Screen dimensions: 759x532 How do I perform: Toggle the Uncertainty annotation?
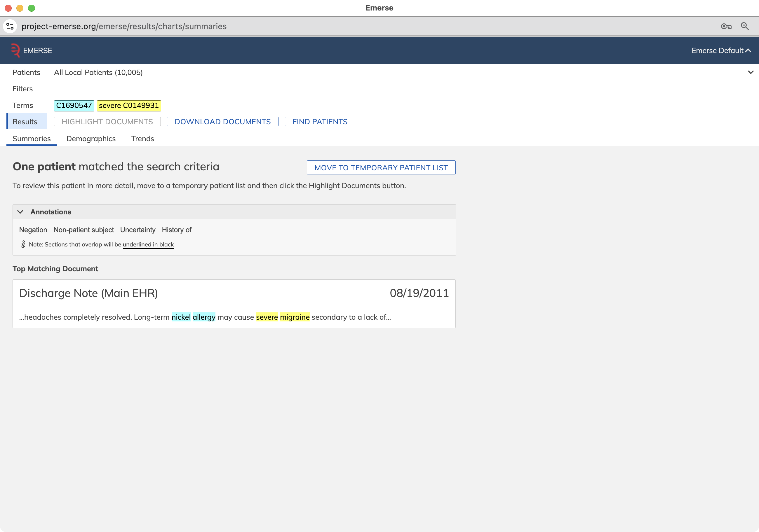pos(138,230)
